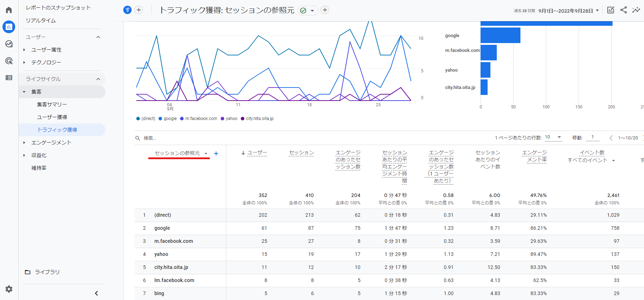Open 集客サマリー report

pos(52,104)
